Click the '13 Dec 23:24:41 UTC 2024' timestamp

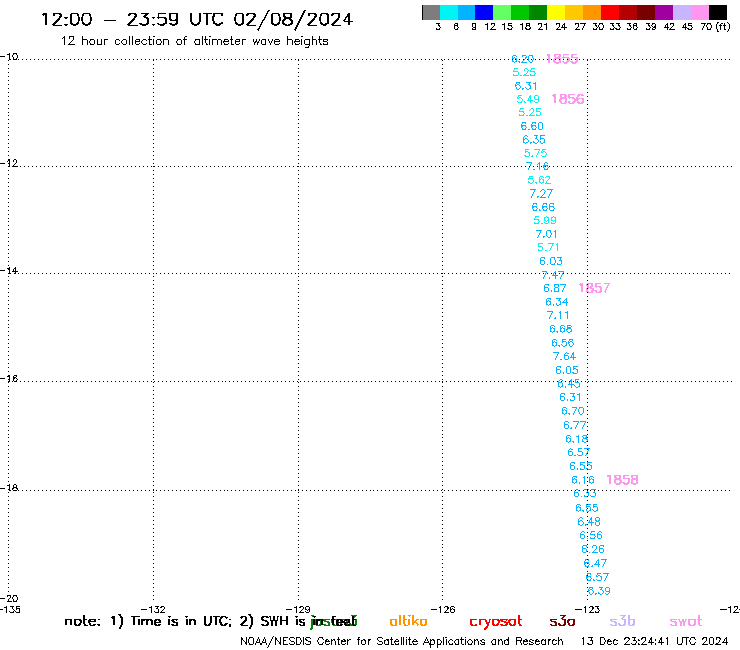pos(654,642)
